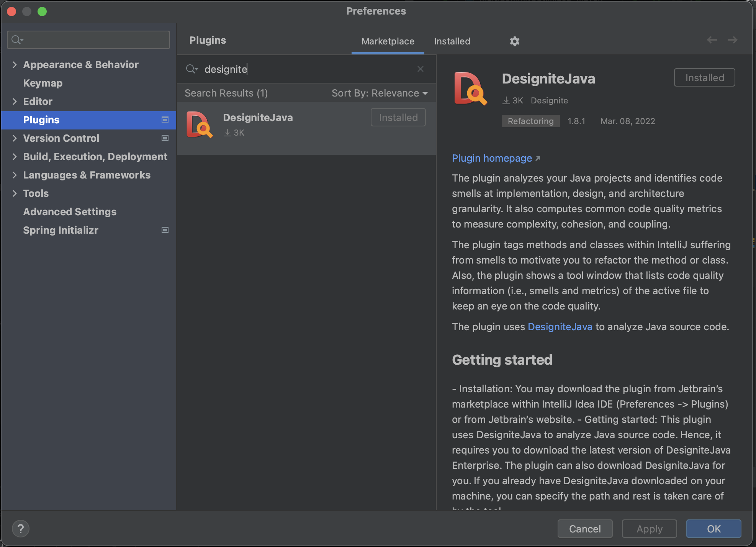The height and width of the screenshot is (547, 756).
Task: Click the 'Getting started' heading
Action: click(502, 360)
